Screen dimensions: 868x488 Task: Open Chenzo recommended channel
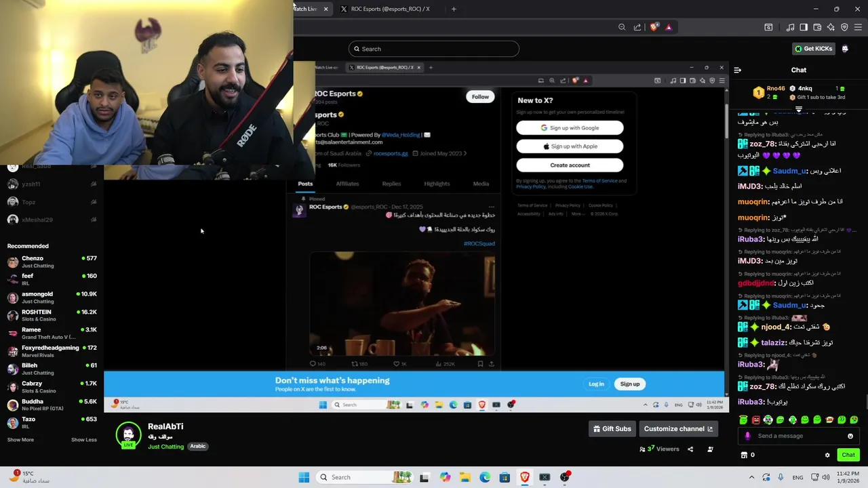[52, 262]
